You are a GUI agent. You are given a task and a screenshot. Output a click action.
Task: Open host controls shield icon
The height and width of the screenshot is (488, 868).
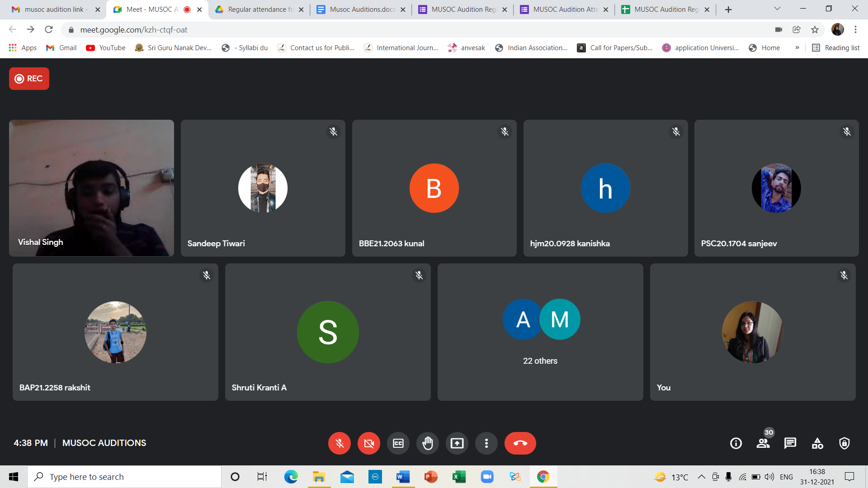(x=844, y=443)
